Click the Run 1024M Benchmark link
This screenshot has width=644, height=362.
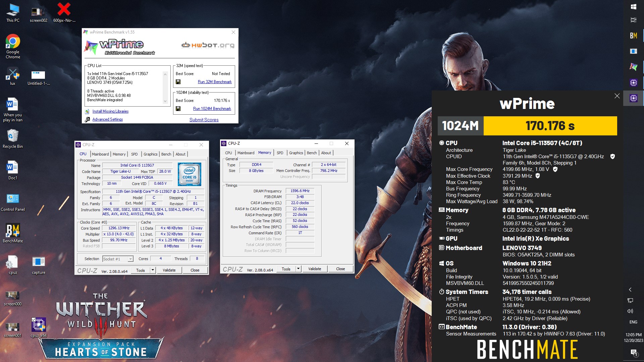(x=212, y=109)
